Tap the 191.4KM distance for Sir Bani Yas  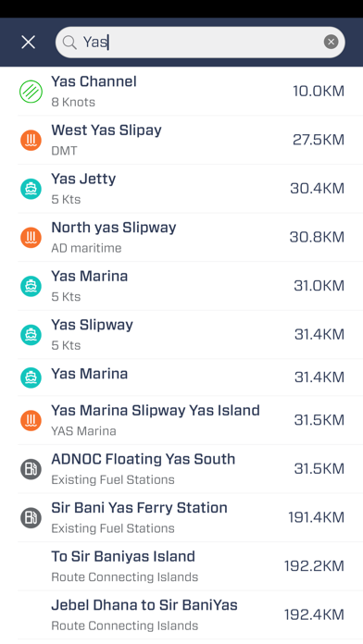[316, 517]
